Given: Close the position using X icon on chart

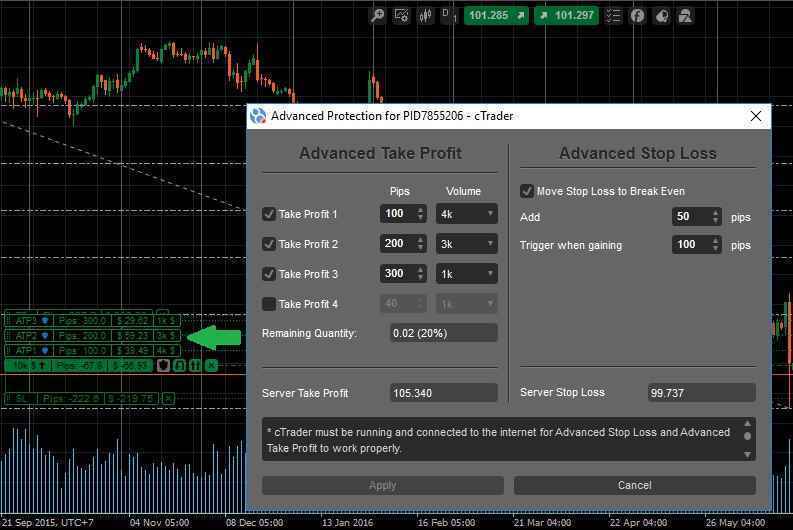Looking at the screenshot, I should point(211,366).
